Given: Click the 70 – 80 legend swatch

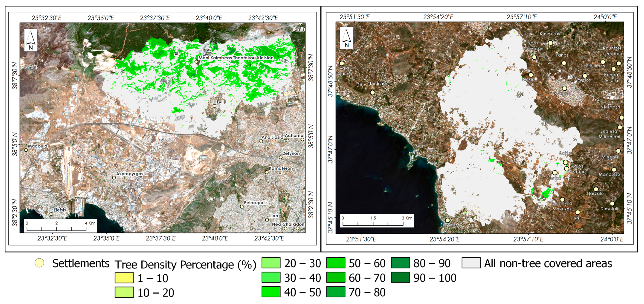Looking at the screenshot, I should tap(336, 292).
